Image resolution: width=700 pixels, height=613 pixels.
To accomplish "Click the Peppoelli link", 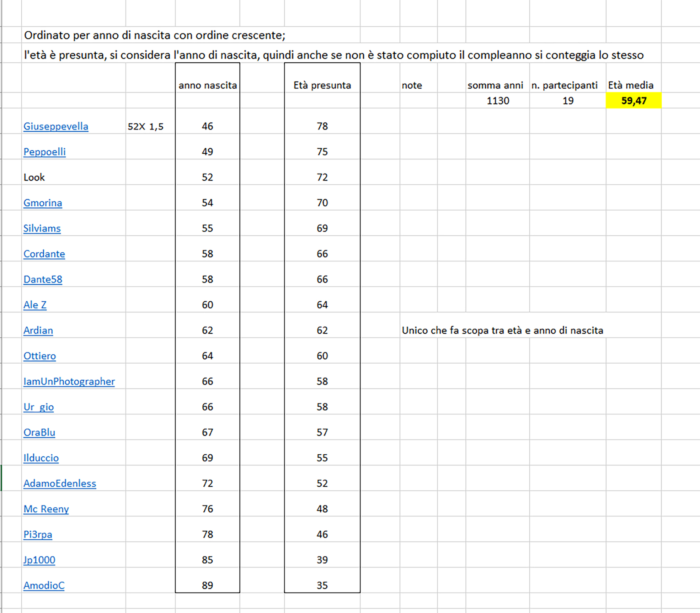I will [x=44, y=152].
